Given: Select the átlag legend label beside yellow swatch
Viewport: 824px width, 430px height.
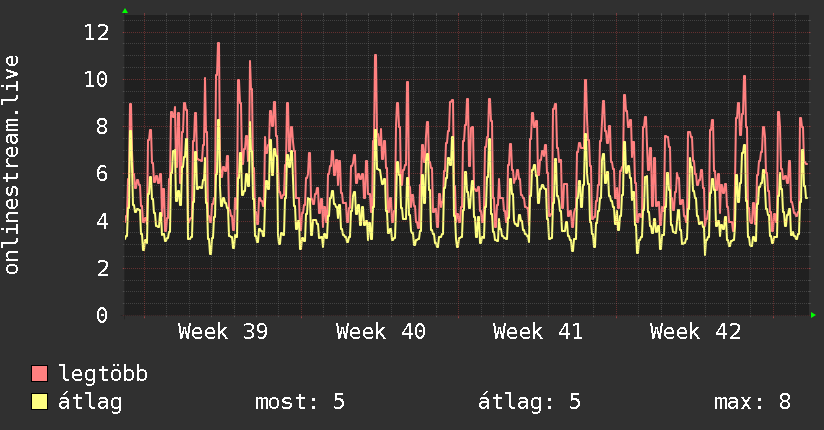Looking at the screenshot, I should pyautogui.click(x=90, y=402).
